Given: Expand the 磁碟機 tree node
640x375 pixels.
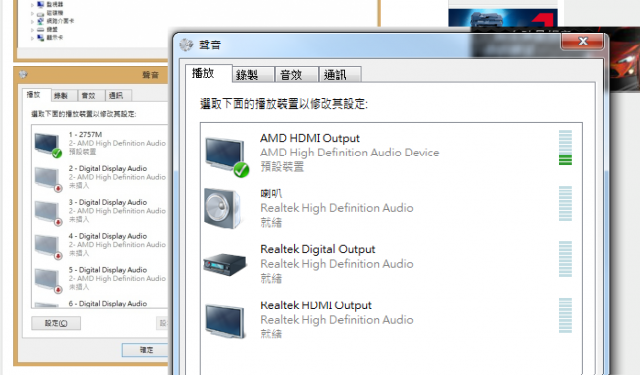Looking at the screenshot, I should coord(32,13).
